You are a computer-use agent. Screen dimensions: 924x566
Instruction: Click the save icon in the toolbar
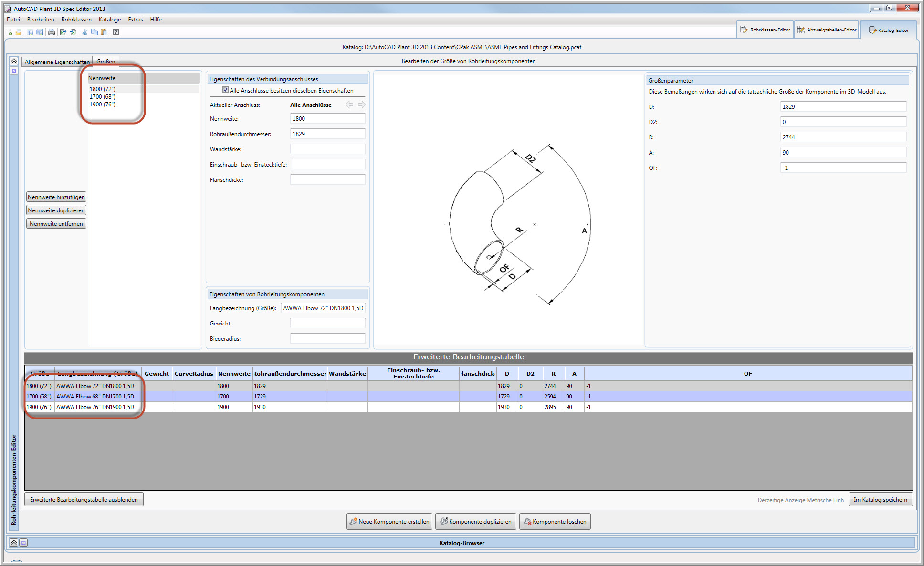click(x=30, y=32)
